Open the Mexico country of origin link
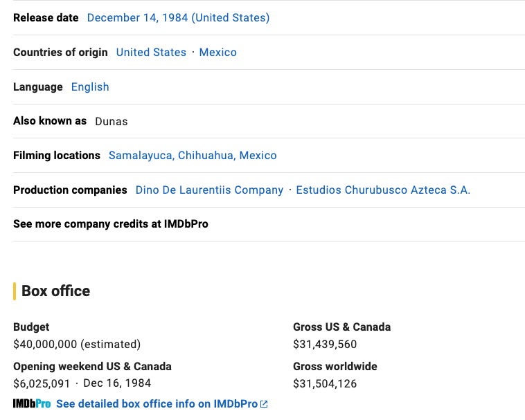 [x=217, y=52]
